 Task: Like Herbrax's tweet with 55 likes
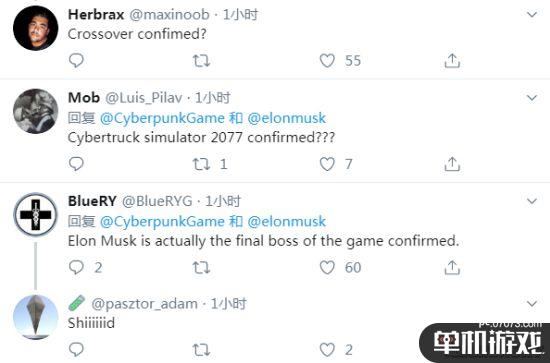pos(327,61)
